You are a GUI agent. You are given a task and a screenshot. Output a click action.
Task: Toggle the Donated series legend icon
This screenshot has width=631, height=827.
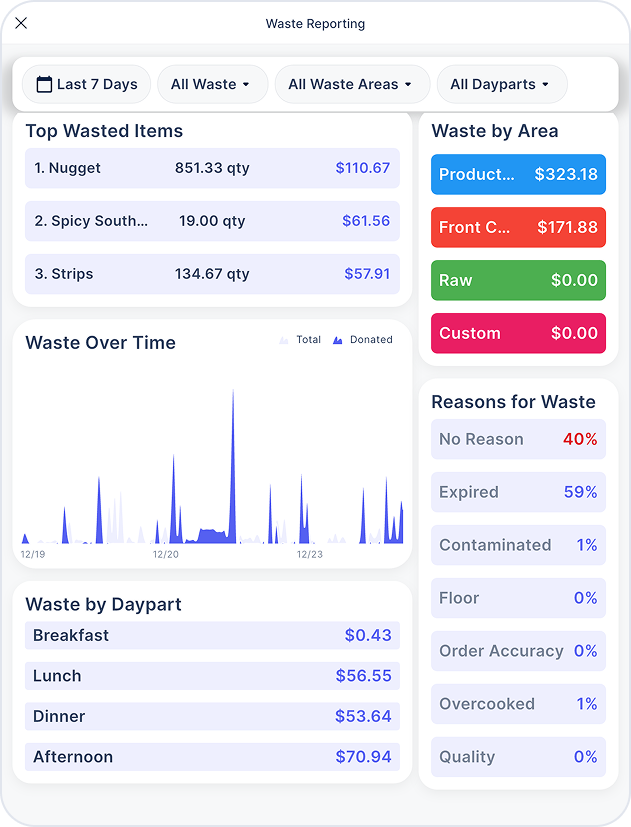click(338, 340)
